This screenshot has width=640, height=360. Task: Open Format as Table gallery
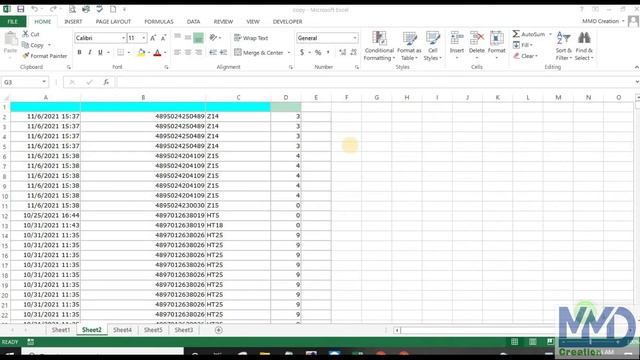(409, 46)
